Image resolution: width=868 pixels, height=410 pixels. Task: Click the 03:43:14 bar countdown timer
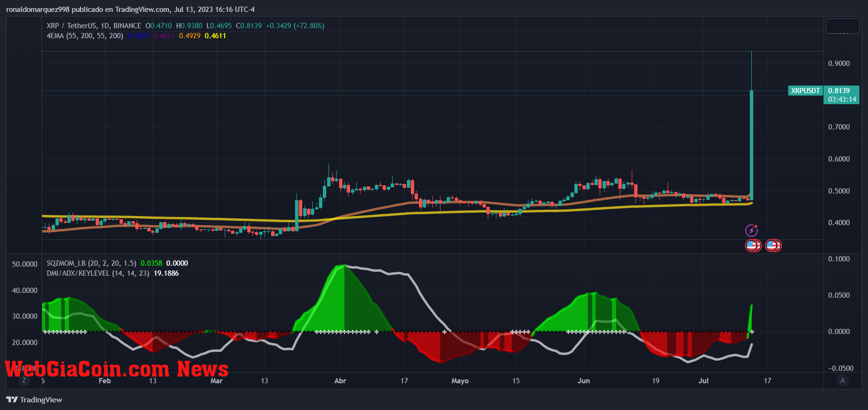click(x=842, y=99)
